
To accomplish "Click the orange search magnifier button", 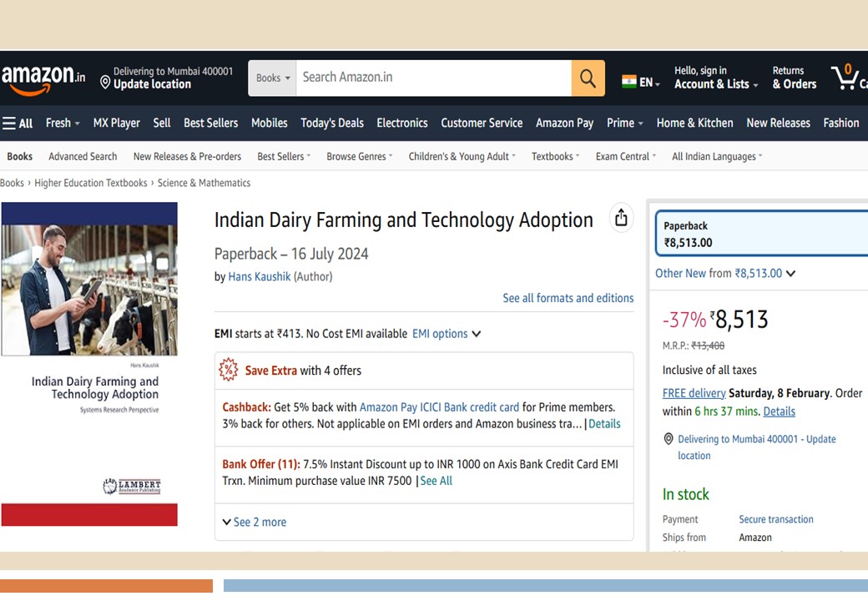I will 588,78.
